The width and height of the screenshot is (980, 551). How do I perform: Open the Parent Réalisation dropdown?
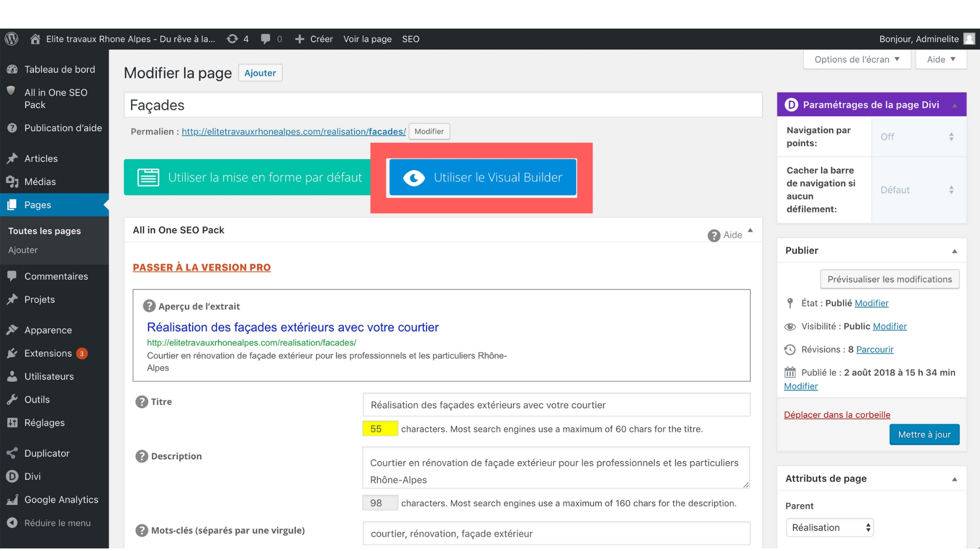829,528
